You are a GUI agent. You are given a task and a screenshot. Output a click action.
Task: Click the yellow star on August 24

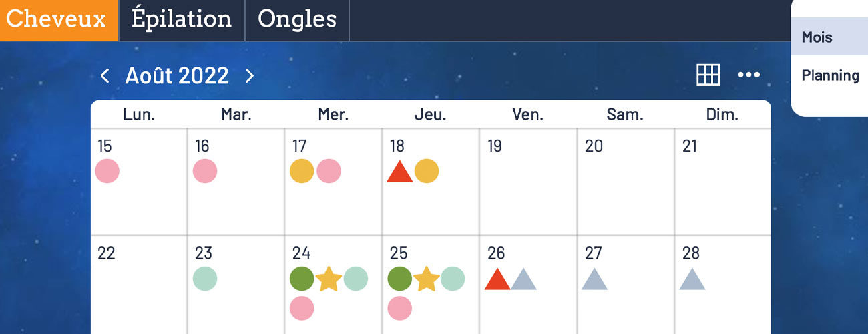click(329, 279)
